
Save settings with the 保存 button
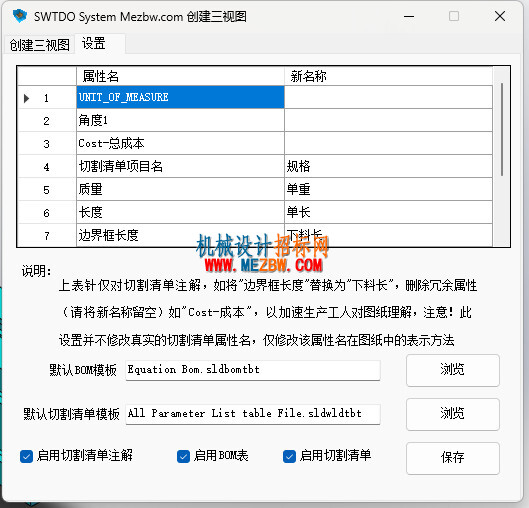453,458
